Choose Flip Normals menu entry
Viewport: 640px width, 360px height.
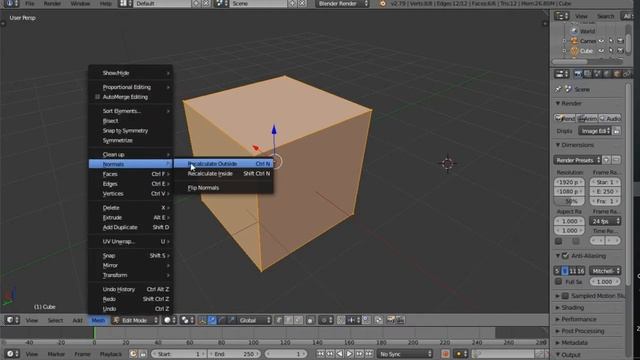click(224, 188)
